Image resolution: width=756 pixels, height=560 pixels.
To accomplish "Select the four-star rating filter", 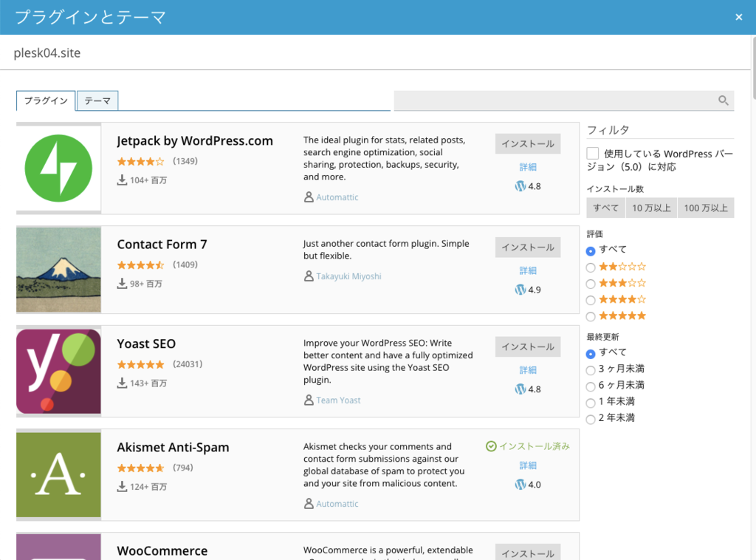I will [x=590, y=300].
